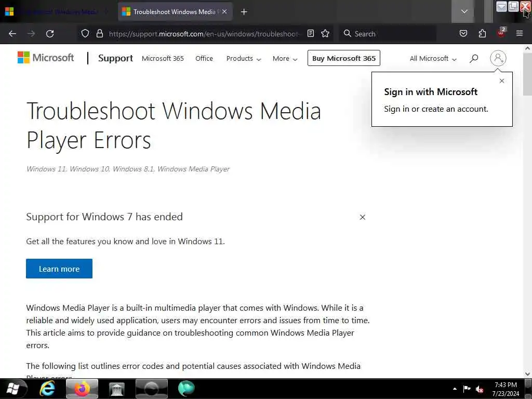Click the dark round taskbar application icon
The image size is (532, 399).
[151, 389]
